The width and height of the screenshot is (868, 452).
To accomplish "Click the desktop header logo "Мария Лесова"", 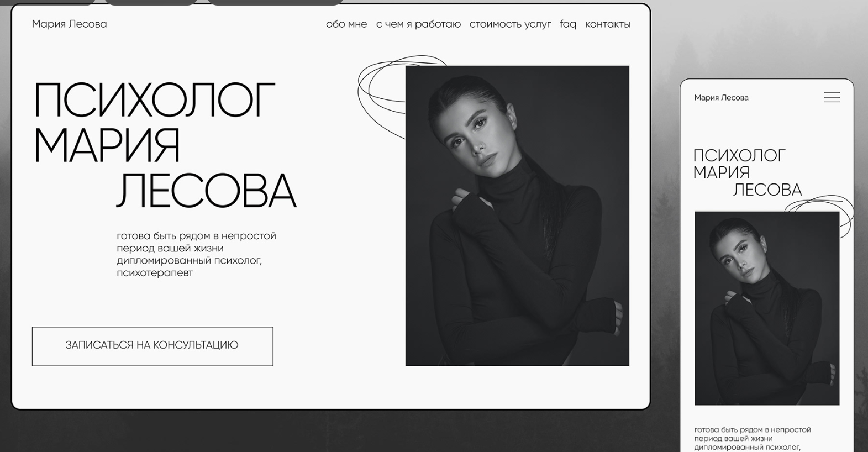I will [x=70, y=24].
